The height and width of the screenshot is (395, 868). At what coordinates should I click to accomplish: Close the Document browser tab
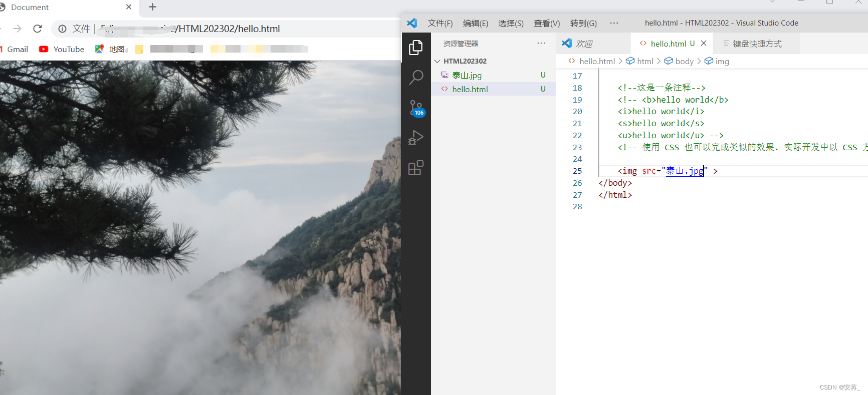[129, 7]
